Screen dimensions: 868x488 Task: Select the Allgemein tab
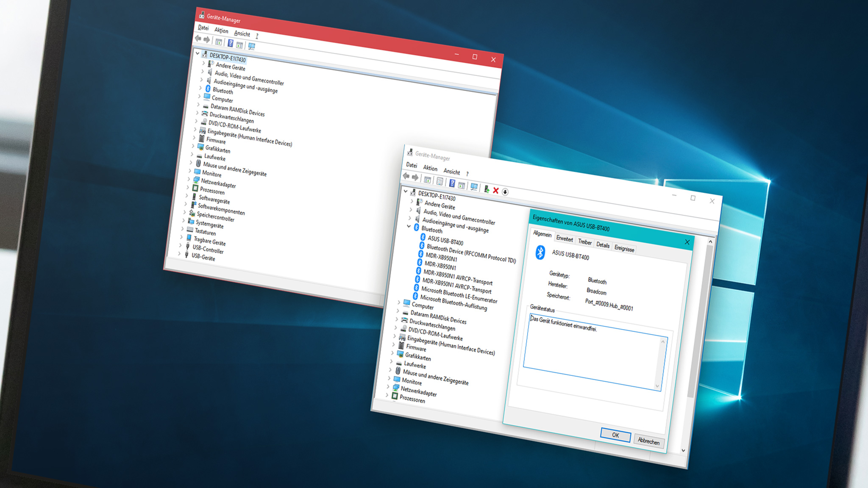coord(542,234)
